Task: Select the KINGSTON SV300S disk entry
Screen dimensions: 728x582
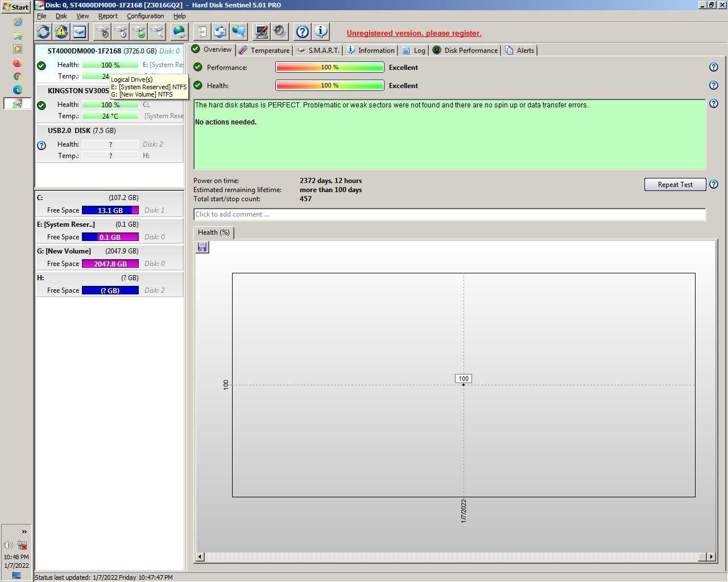Action: [x=110, y=103]
